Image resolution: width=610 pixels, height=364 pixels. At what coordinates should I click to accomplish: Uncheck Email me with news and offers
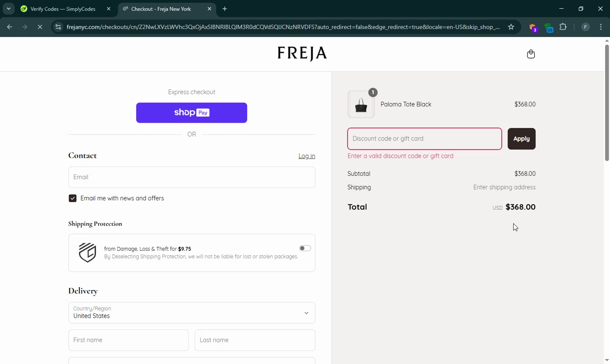(x=73, y=198)
